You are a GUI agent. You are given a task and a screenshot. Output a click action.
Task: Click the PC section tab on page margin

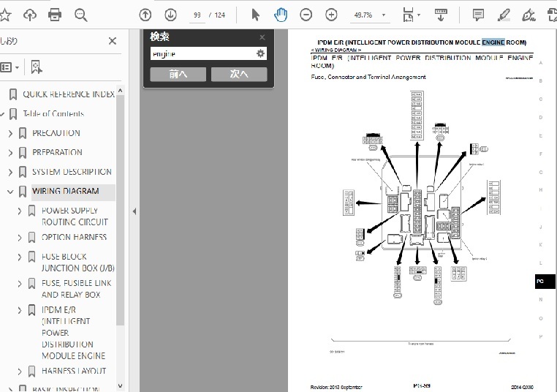545,282
